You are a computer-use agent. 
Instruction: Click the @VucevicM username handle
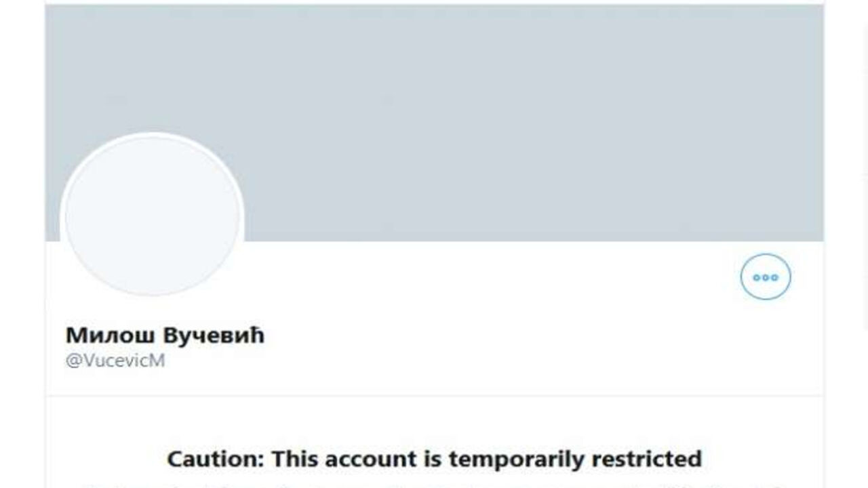pos(115,361)
